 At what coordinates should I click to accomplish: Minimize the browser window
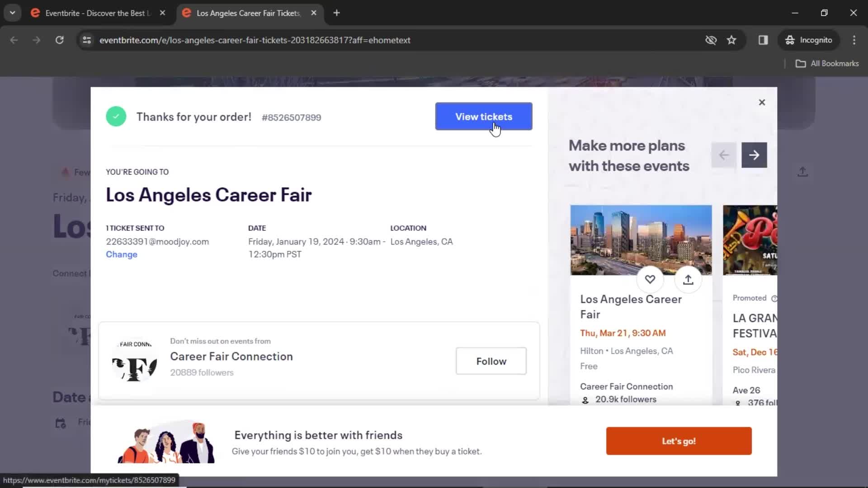coord(795,13)
